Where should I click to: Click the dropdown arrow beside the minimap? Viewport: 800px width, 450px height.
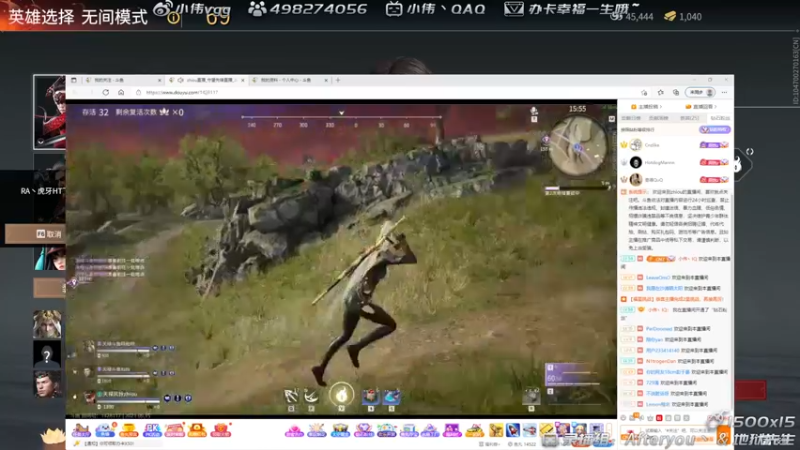(x=612, y=119)
